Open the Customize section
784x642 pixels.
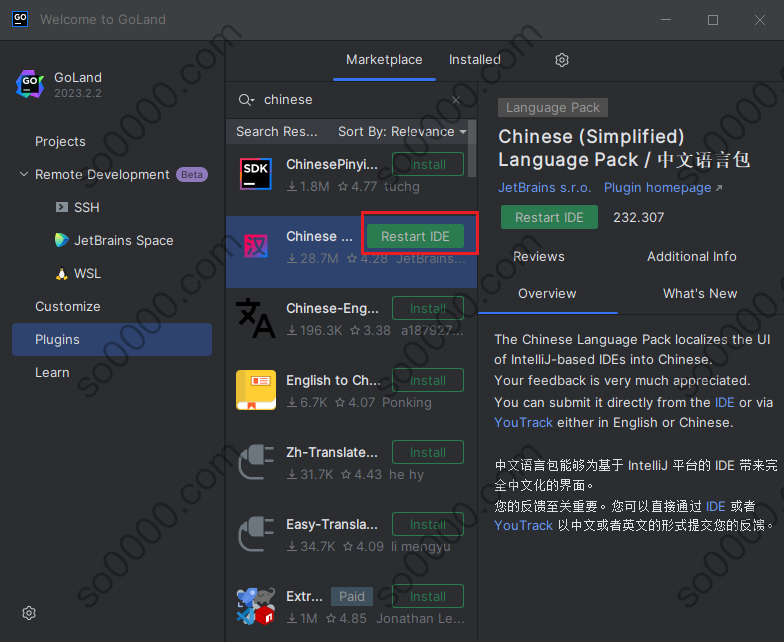(x=68, y=306)
